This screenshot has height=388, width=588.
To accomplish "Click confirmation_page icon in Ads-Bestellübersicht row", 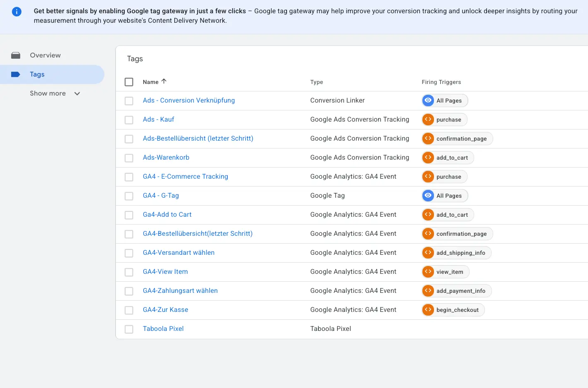I will pos(428,139).
